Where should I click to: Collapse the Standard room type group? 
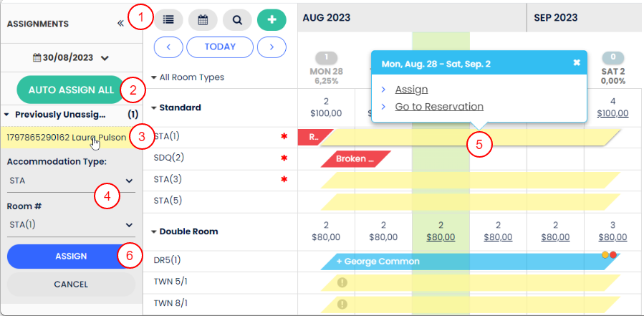pos(155,108)
